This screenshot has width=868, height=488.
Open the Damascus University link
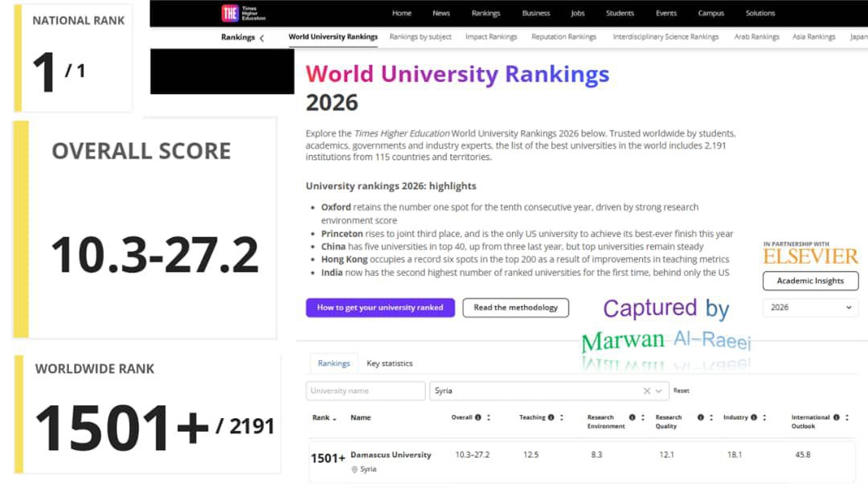[391, 455]
